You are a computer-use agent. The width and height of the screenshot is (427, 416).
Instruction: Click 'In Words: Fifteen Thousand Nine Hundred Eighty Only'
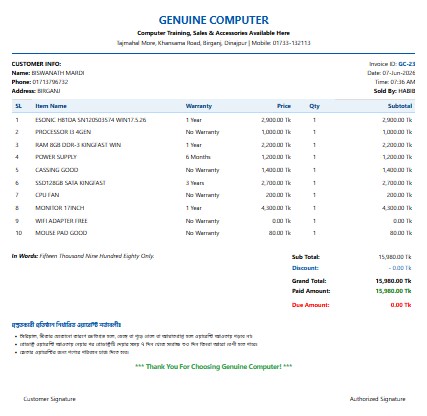tap(83, 256)
